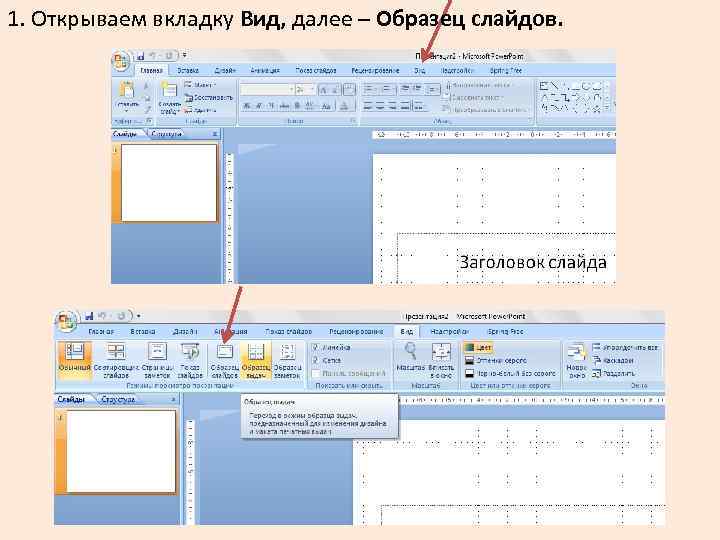720x540 pixels.
Task: Open Показ слайдов tab in upper window
Action: (315, 70)
